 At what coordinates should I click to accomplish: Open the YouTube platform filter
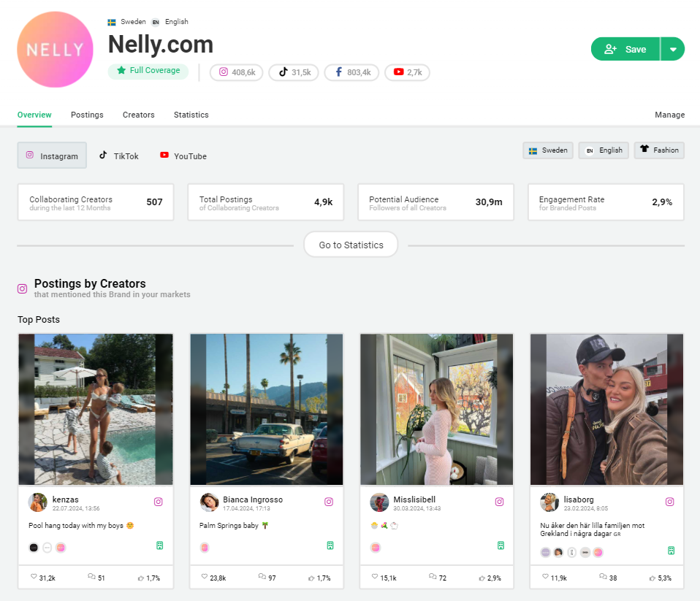click(164, 156)
